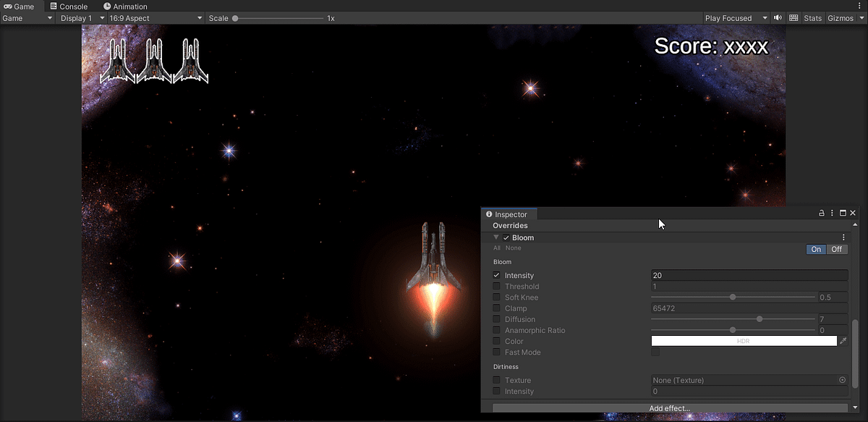Enable the Threshold override checkbox
The width and height of the screenshot is (868, 422).
pyautogui.click(x=495, y=286)
